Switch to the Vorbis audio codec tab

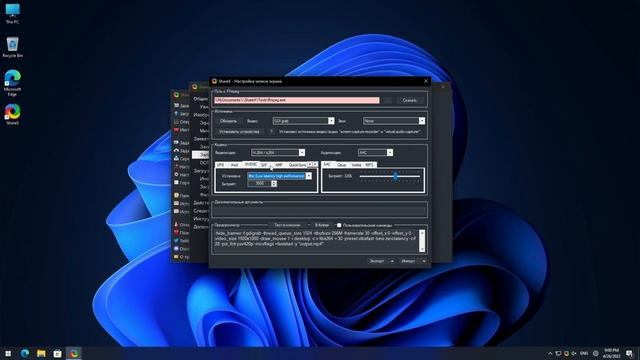point(356,164)
